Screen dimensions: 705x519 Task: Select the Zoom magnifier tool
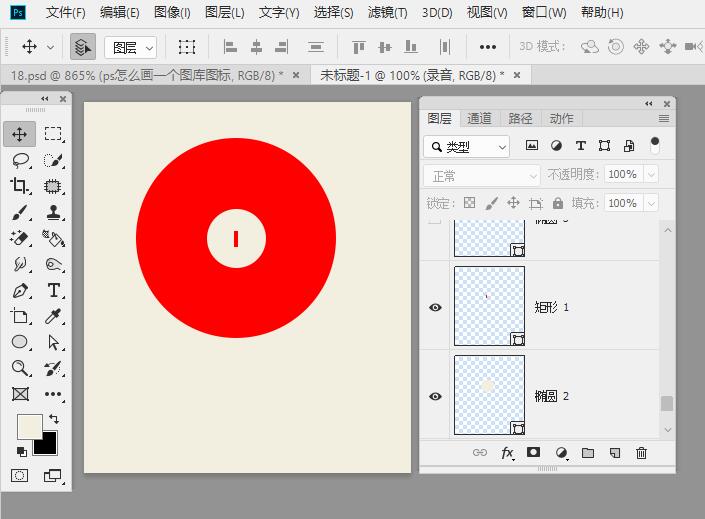pyautogui.click(x=20, y=369)
